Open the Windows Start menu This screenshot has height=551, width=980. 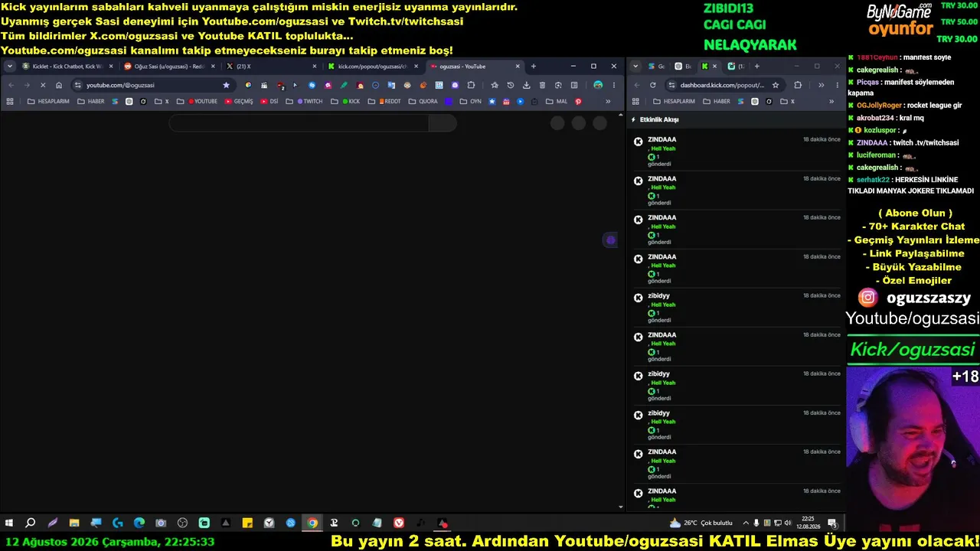(x=9, y=523)
